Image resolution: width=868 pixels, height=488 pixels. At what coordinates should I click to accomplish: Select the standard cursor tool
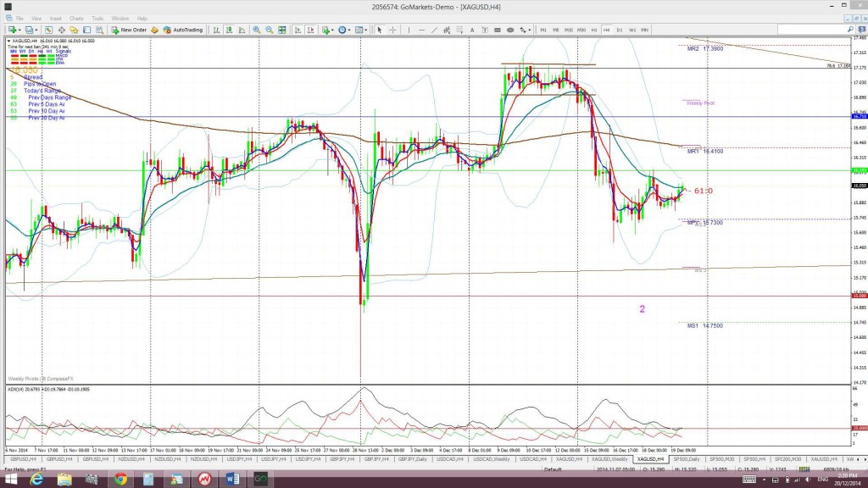tap(379, 30)
